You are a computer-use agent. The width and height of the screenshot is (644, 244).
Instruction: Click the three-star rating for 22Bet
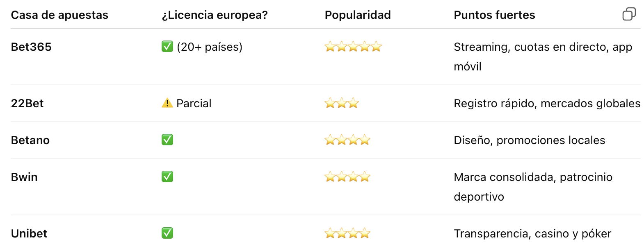click(x=342, y=103)
